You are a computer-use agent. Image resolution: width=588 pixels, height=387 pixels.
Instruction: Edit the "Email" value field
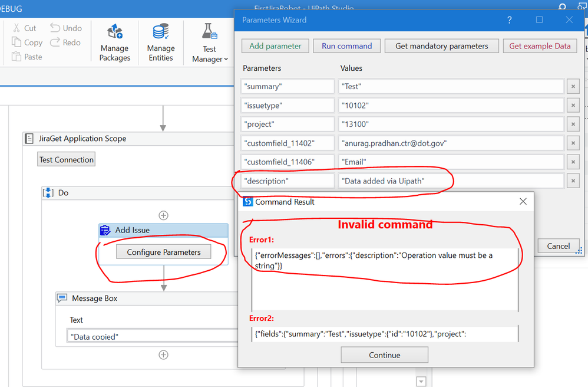(451, 162)
